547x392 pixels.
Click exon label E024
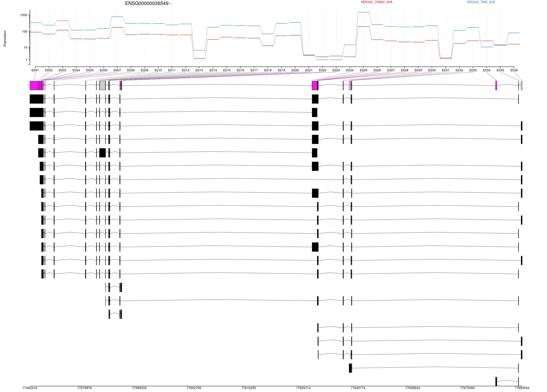[x=350, y=70]
